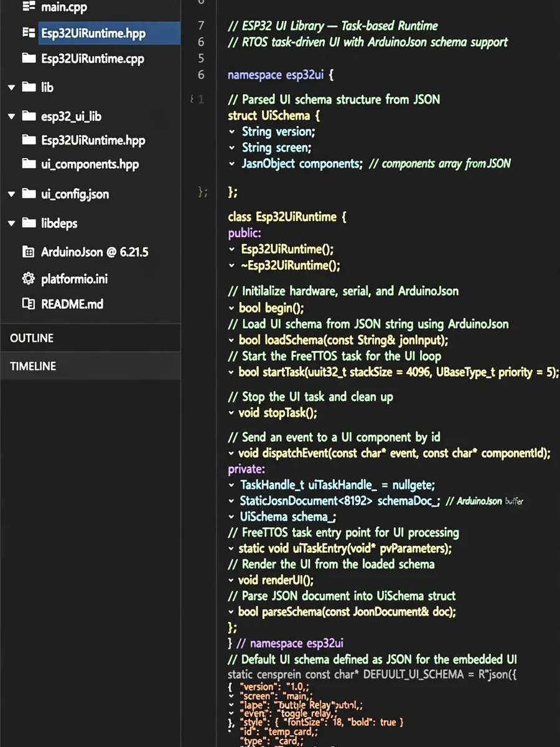Expand the TIMELINE section
This screenshot has height=747, width=560.
pos(90,366)
